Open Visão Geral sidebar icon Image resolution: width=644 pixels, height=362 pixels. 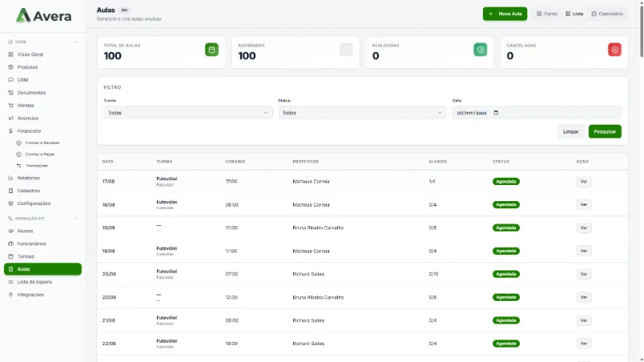click(10, 54)
